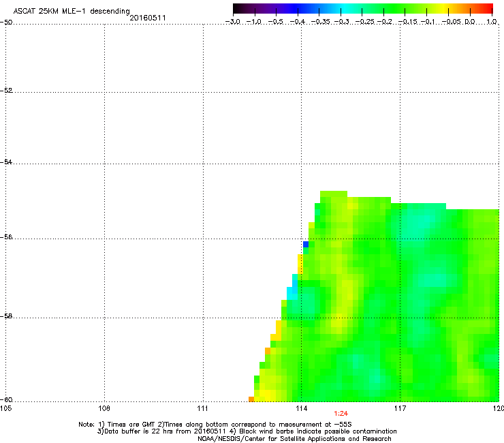Viewport: 504px width, 443px height.
Task: Click the note line about 'Data buffer is 22 hrs'
Action: coord(247,431)
